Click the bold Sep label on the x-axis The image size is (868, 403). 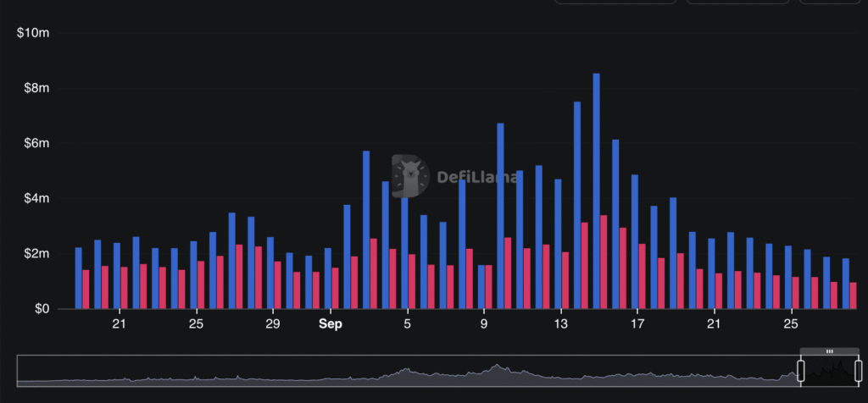[331, 324]
